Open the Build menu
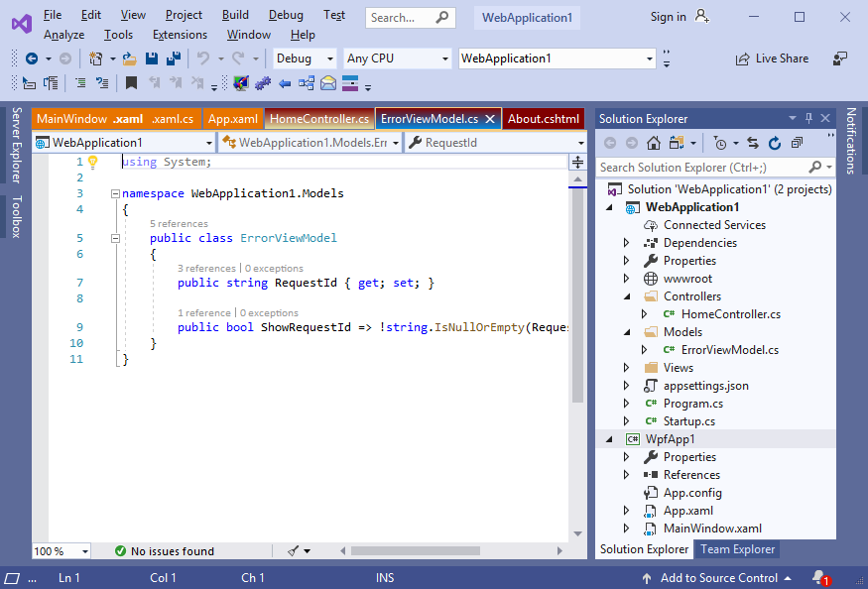The height and width of the screenshot is (589, 868). point(235,15)
